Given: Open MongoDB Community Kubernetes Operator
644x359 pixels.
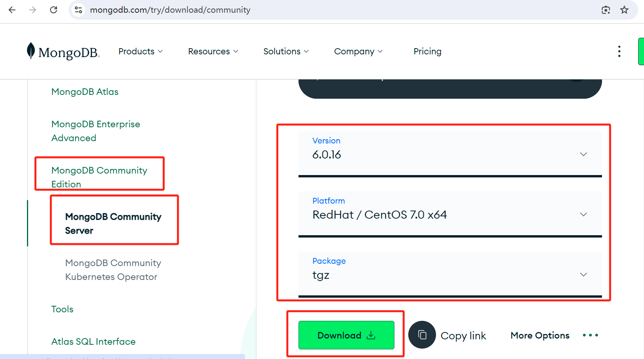Looking at the screenshot, I should (113, 270).
